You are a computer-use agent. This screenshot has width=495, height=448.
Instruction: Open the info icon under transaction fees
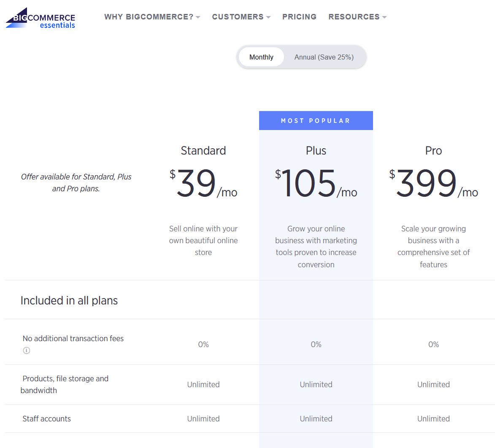pyautogui.click(x=27, y=350)
